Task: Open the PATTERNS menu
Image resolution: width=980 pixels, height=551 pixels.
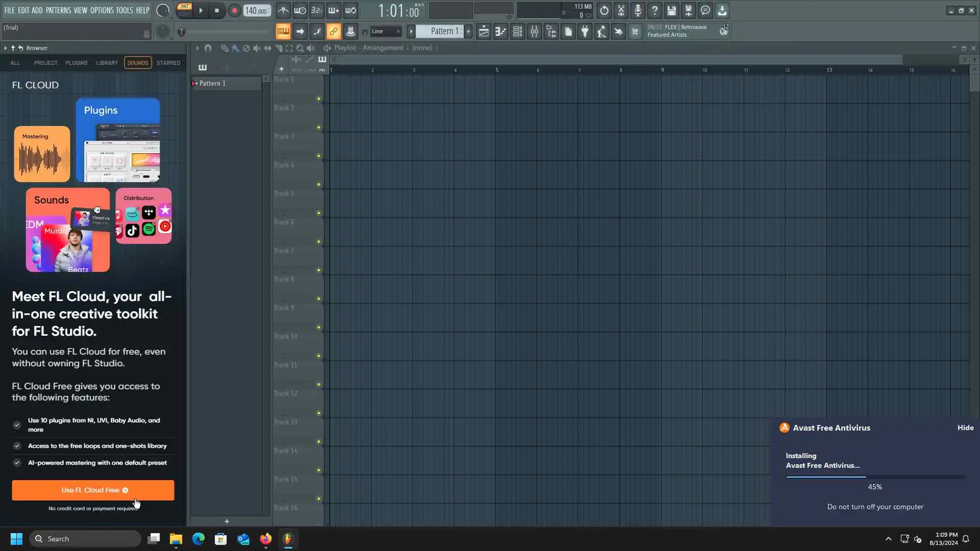Action: [x=58, y=10]
